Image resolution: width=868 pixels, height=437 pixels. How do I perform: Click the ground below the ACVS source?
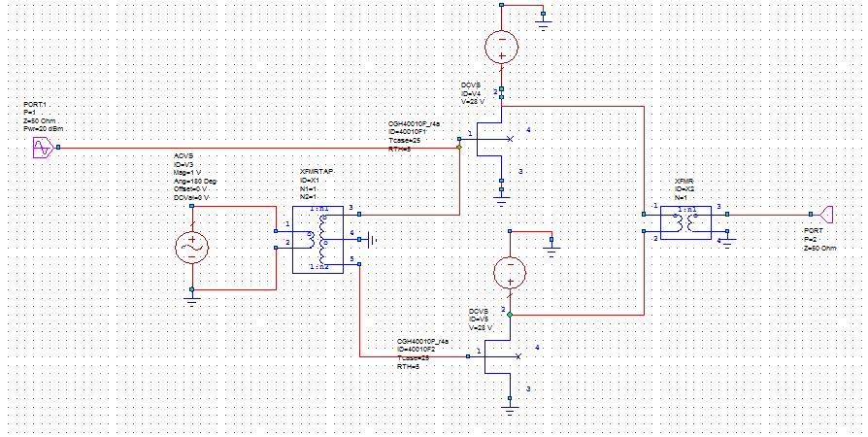pyautogui.click(x=191, y=300)
